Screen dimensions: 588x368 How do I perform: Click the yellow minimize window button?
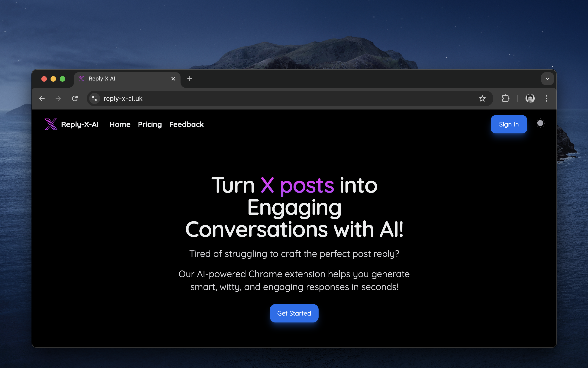(x=53, y=79)
